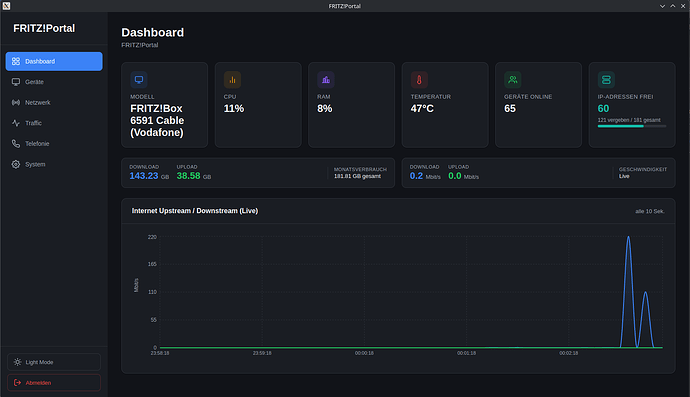The width and height of the screenshot is (690, 397).
Task: Click the RAM value 8%
Action: click(325, 109)
